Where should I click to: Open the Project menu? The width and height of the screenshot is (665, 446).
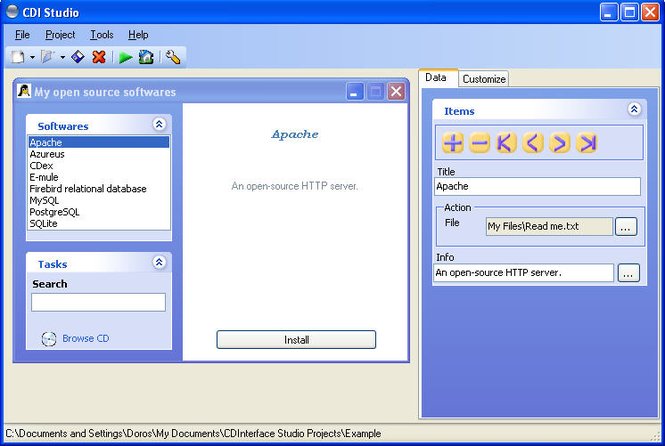pos(60,35)
